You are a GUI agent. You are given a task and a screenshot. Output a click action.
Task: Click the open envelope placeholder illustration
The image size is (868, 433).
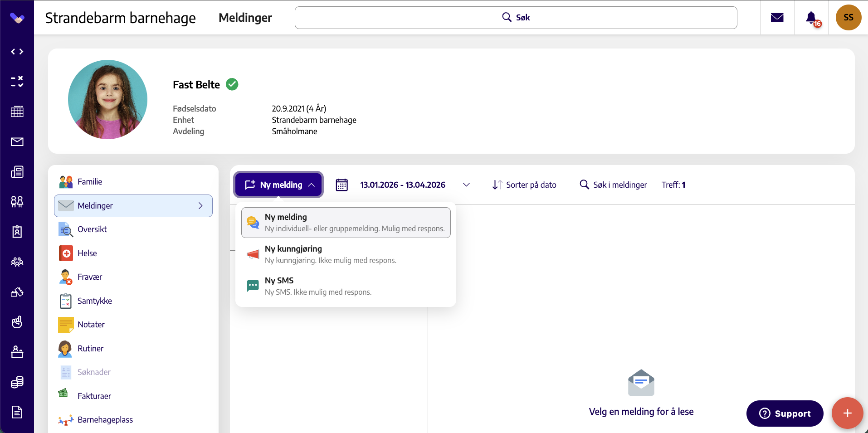641,383
